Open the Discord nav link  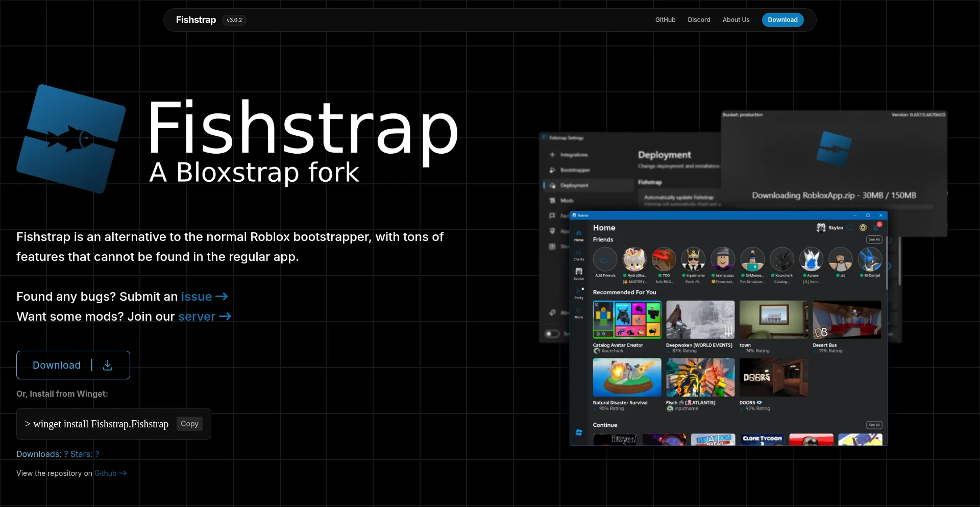(x=699, y=20)
